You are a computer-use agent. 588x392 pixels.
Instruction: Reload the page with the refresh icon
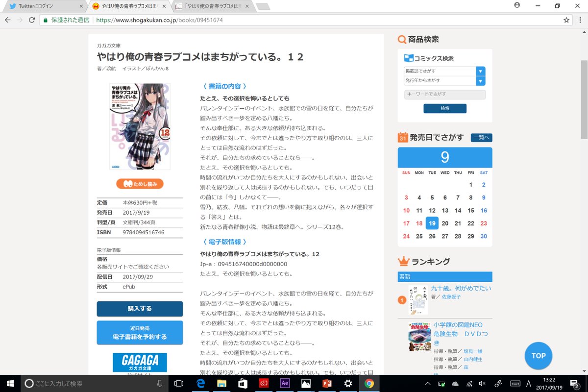click(32, 20)
